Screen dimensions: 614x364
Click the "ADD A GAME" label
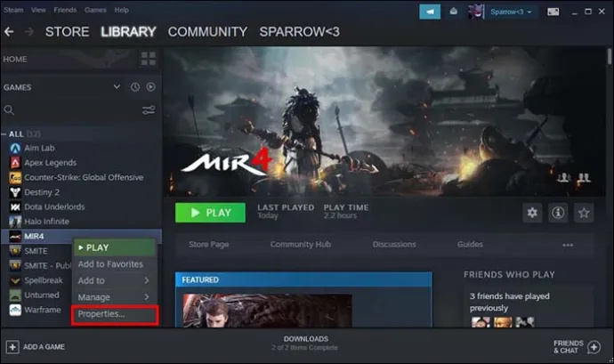point(44,347)
